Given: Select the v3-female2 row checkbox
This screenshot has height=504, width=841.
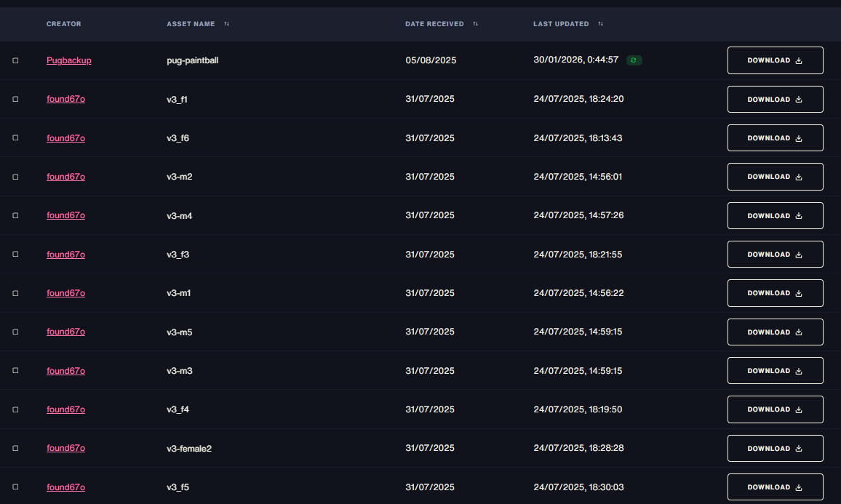Looking at the screenshot, I should (x=15, y=448).
